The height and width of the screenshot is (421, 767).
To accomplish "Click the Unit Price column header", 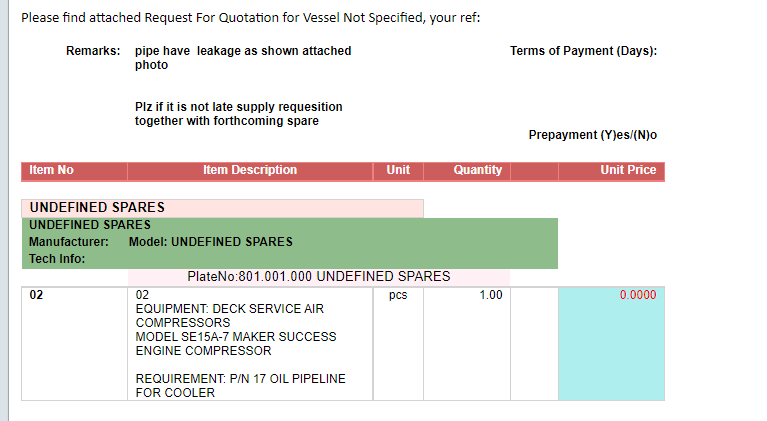I will 628,170.
